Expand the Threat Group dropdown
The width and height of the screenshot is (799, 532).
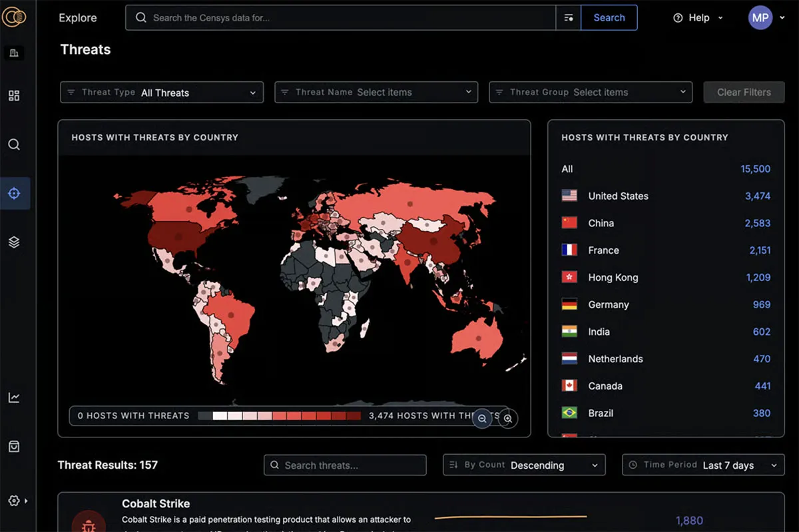click(x=591, y=93)
